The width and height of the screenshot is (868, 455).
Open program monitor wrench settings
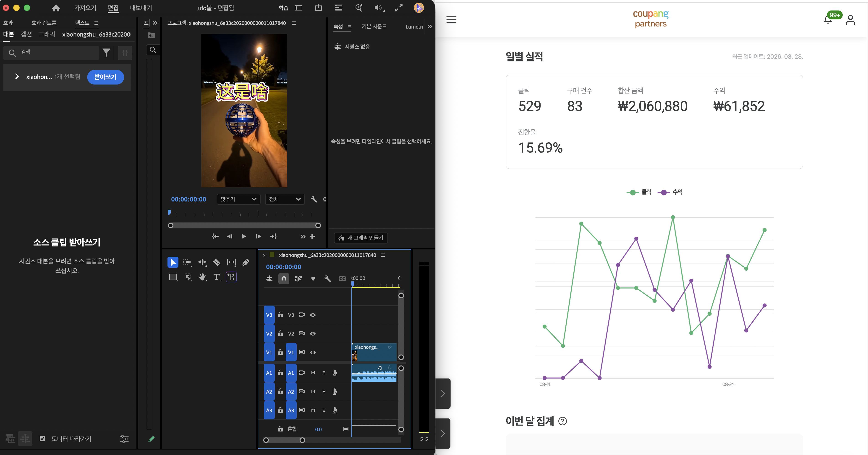click(314, 199)
